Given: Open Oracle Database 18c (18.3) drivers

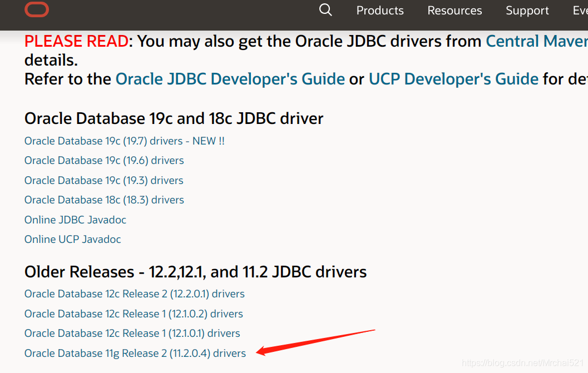Looking at the screenshot, I should point(104,200).
